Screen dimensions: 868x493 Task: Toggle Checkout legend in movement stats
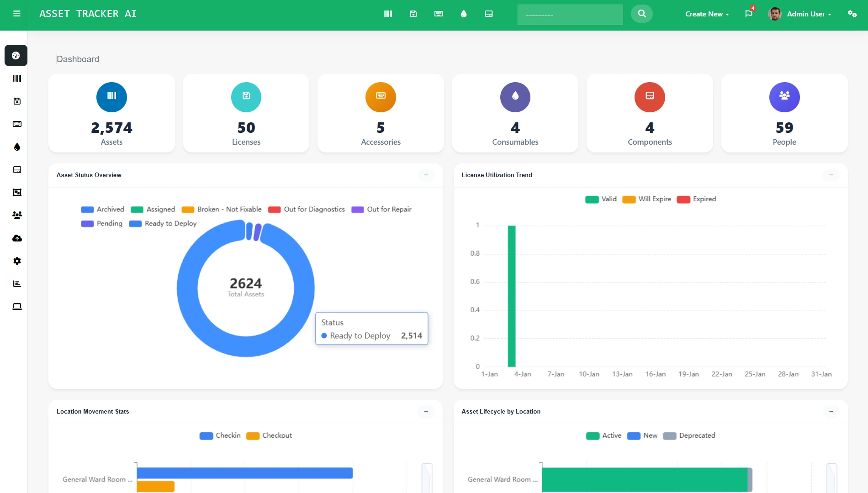[x=269, y=435]
